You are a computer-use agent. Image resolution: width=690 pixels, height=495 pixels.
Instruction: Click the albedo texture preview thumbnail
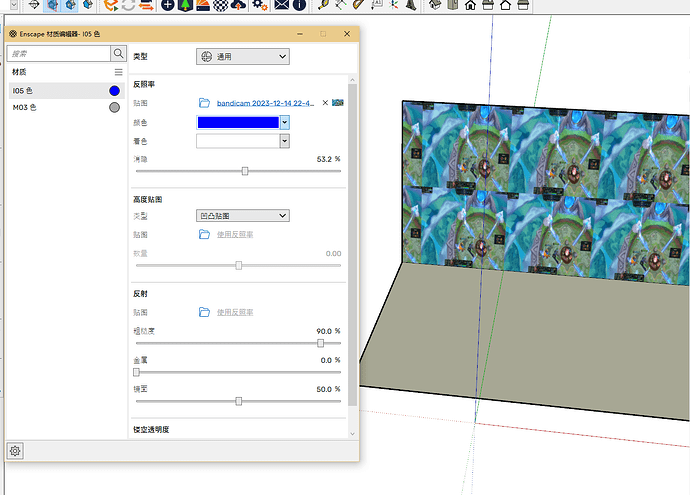pos(338,103)
